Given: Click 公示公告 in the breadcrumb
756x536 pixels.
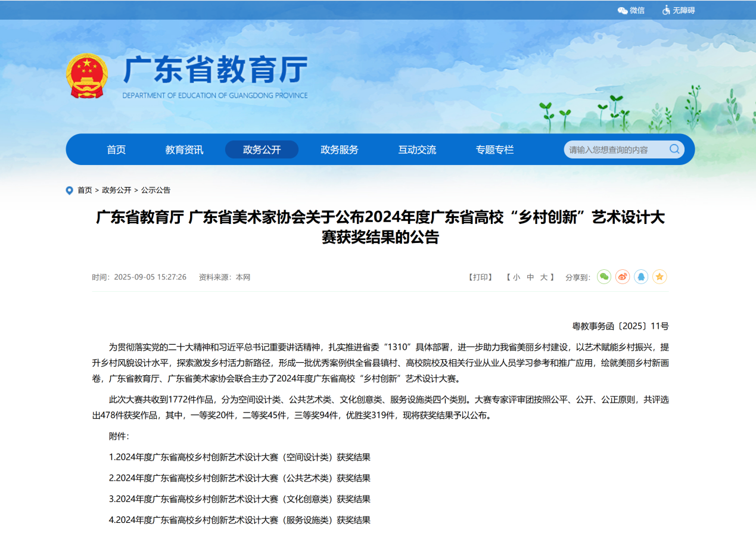Looking at the screenshot, I should click(x=155, y=191).
